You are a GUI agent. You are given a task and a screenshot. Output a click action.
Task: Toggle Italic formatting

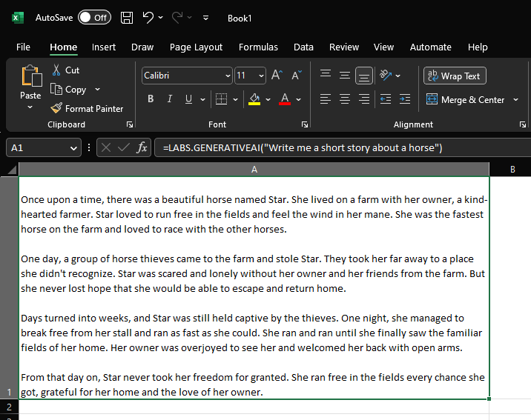(x=170, y=99)
